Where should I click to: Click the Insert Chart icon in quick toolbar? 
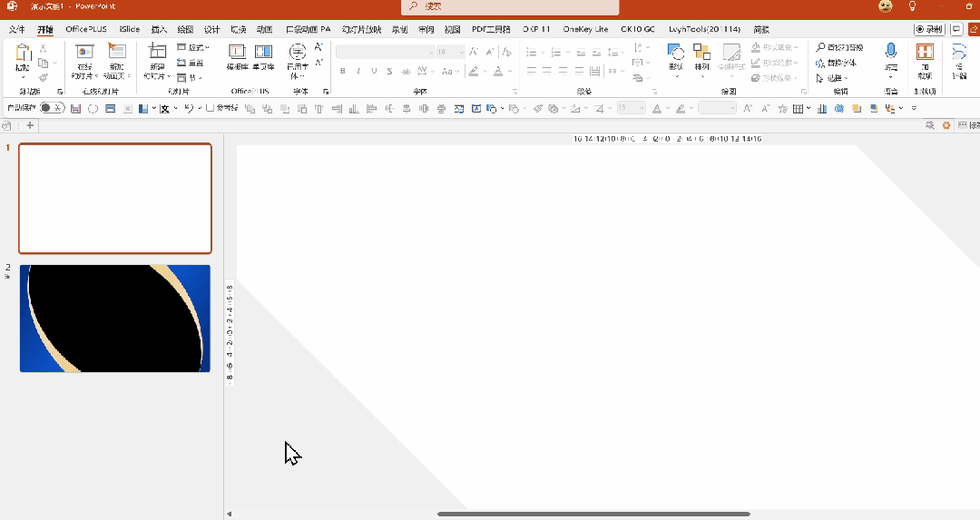tap(822, 109)
